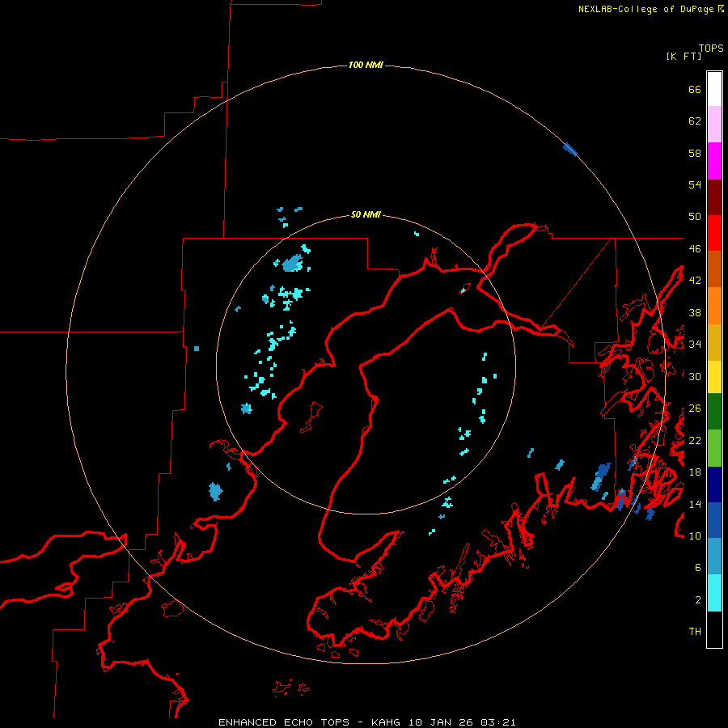Click the legend value 58
The width and height of the screenshot is (728, 728).
click(695, 153)
